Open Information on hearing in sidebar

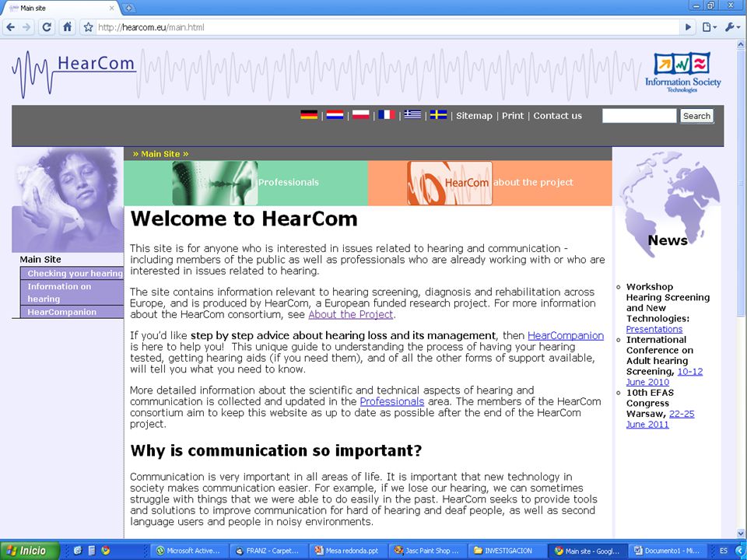pos(72,293)
